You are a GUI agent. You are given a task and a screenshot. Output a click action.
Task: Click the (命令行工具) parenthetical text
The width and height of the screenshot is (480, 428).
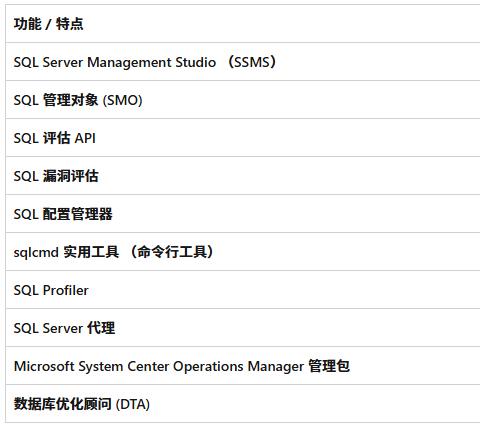pos(171,252)
